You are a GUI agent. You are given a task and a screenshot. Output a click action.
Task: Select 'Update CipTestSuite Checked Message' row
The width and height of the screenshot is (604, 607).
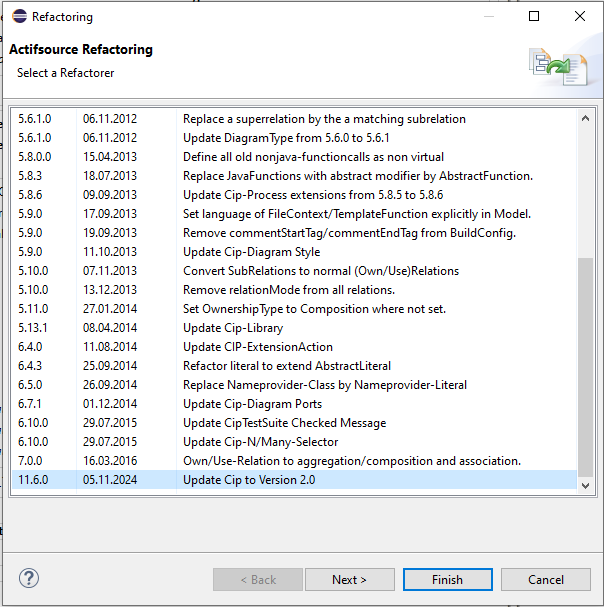click(284, 423)
